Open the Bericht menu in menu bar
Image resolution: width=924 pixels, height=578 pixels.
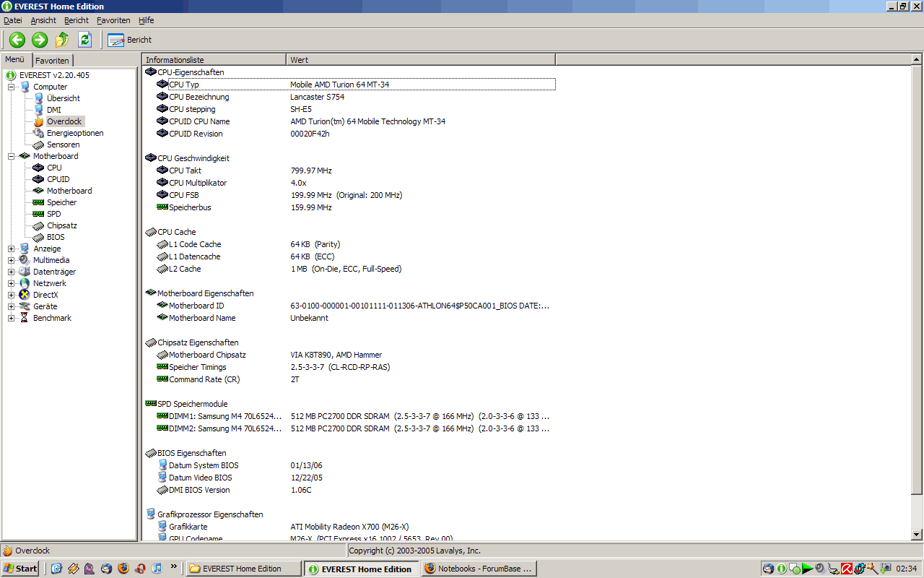click(77, 20)
